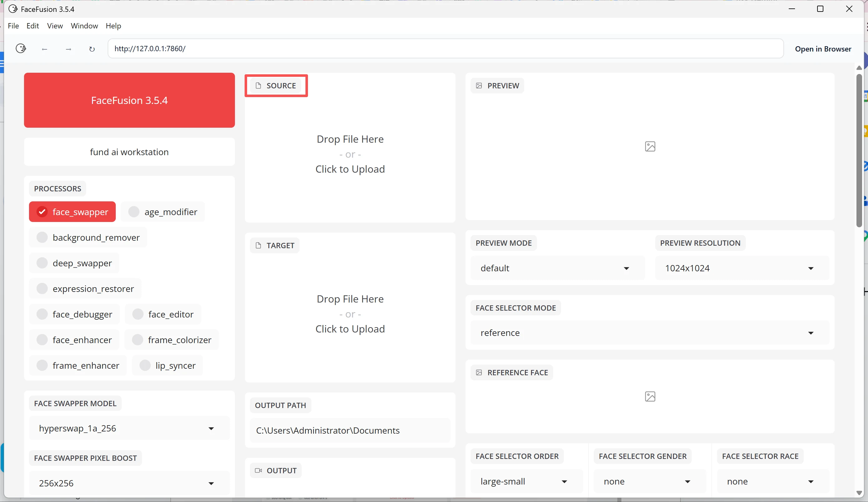Enable the frame_enhancer processor
The image size is (868, 502).
tap(78, 365)
